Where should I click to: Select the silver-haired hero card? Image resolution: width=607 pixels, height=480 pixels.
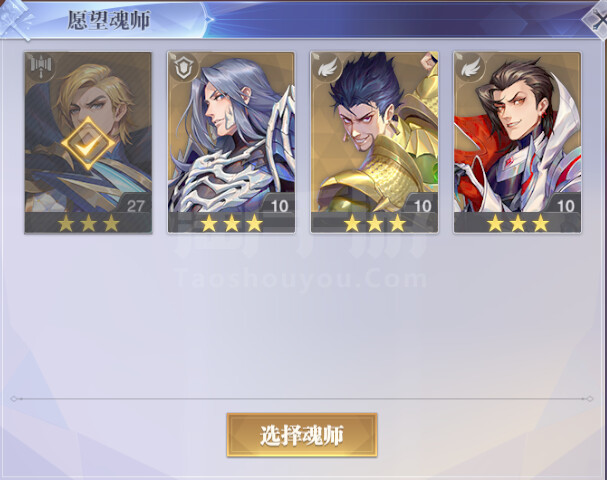click(231, 143)
